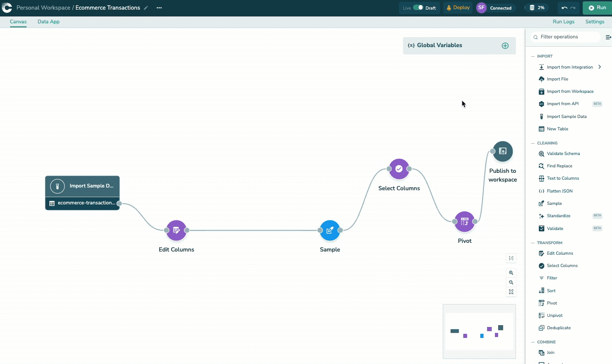Image resolution: width=612 pixels, height=364 pixels.
Task: Fit the canvas view to screen
Action: click(511, 292)
